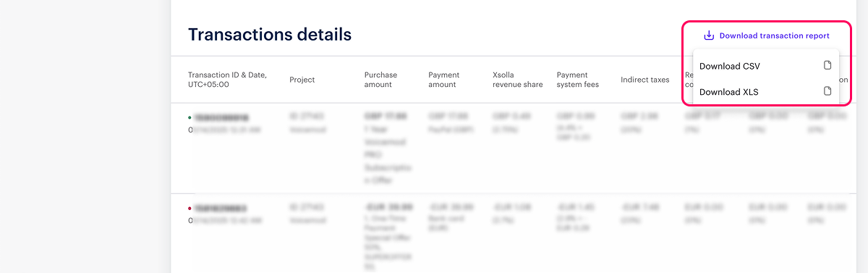Click the green status dot on first transaction
The image size is (868, 273).
pos(190,117)
